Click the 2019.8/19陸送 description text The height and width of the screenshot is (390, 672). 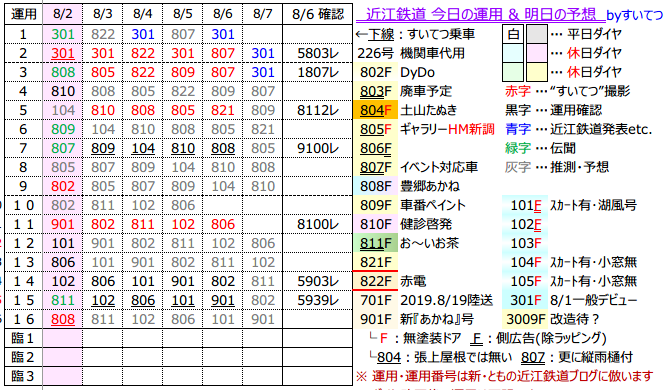446,300
